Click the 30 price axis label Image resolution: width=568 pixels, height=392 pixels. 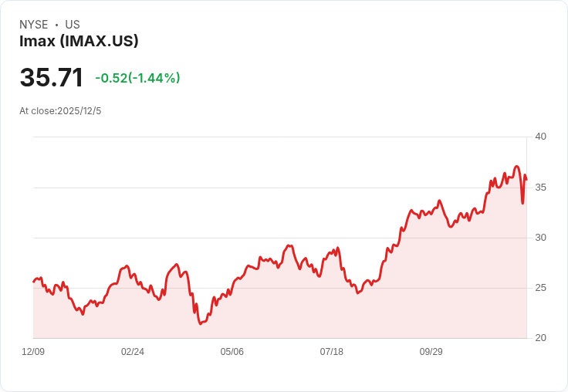click(x=540, y=238)
